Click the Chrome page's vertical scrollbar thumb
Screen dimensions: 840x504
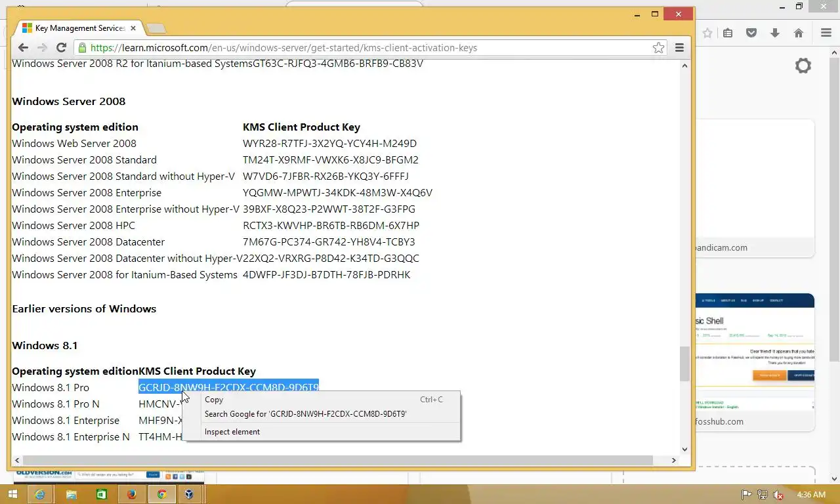[x=685, y=364]
